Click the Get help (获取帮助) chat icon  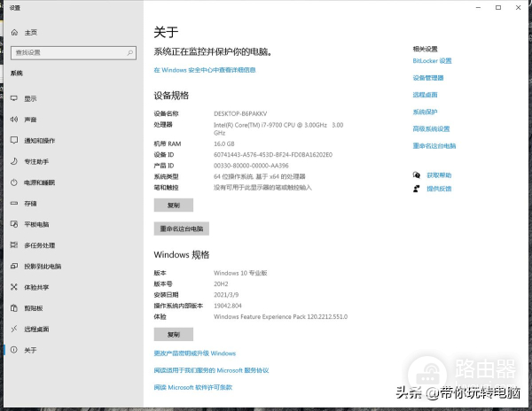tap(417, 174)
